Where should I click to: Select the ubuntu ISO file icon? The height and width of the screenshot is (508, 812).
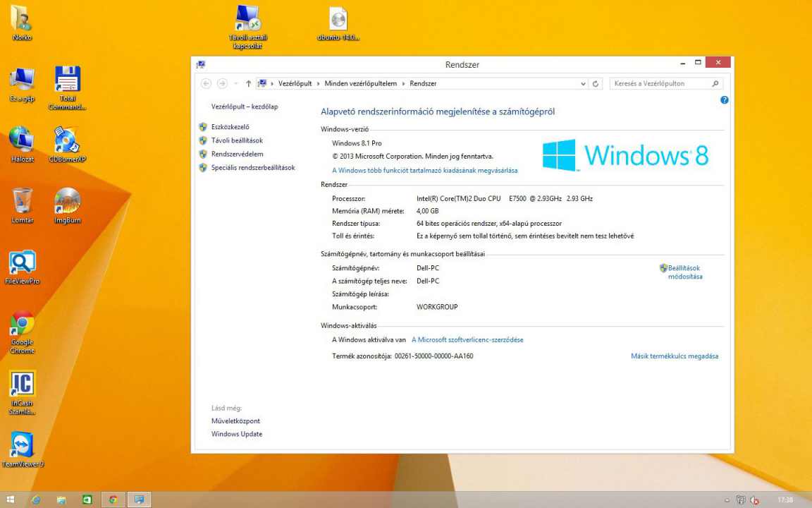coord(338,23)
